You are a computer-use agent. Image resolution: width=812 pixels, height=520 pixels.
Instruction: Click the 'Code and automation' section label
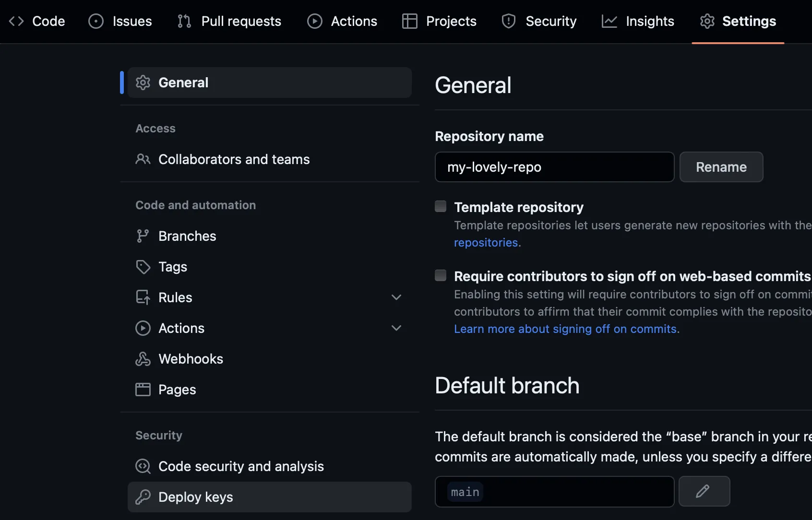196,205
